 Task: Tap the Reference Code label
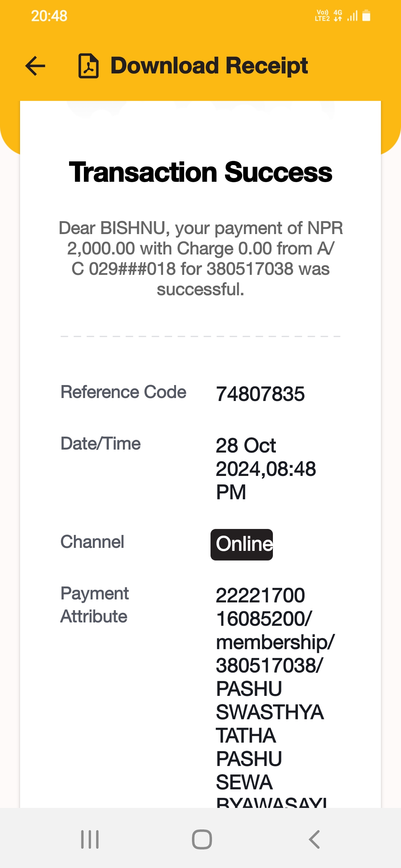pos(123,392)
